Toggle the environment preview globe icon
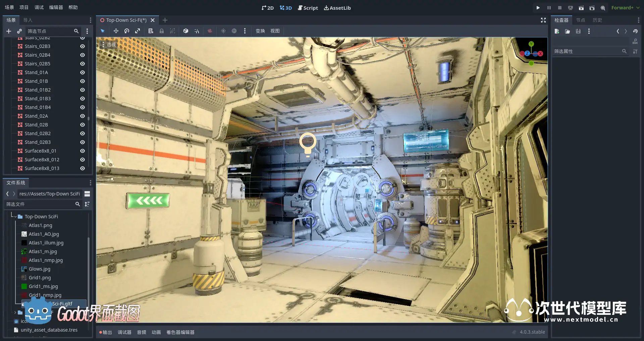Viewport: 644px width, 341px height. [234, 31]
